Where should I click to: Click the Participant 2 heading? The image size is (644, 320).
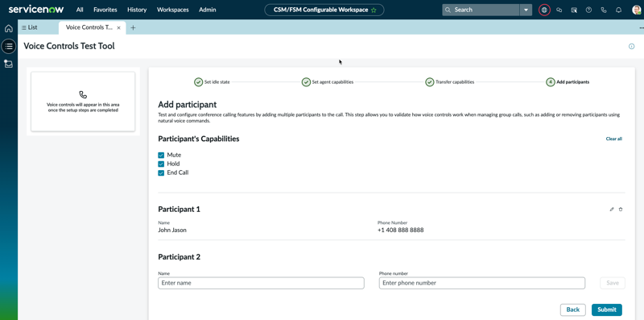pyautogui.click(x=179, y=257)
